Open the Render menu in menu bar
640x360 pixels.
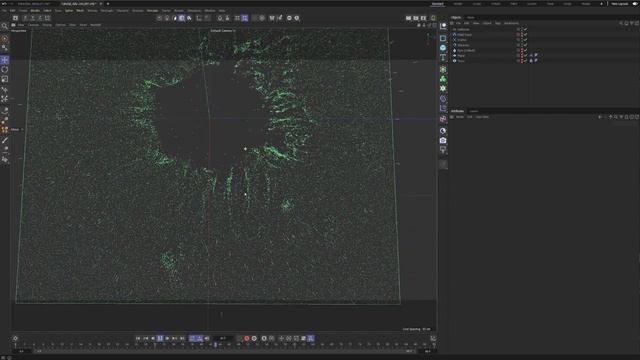click(179, 11)
